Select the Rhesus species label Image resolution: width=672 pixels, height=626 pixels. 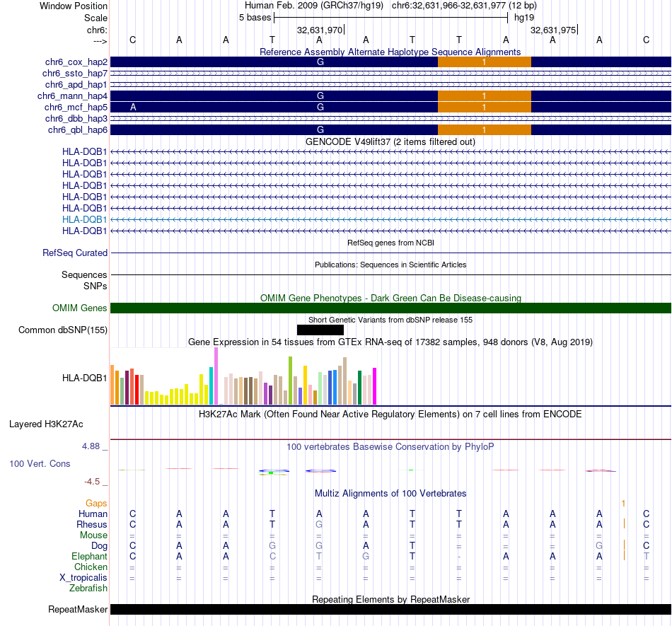point(92,524)
